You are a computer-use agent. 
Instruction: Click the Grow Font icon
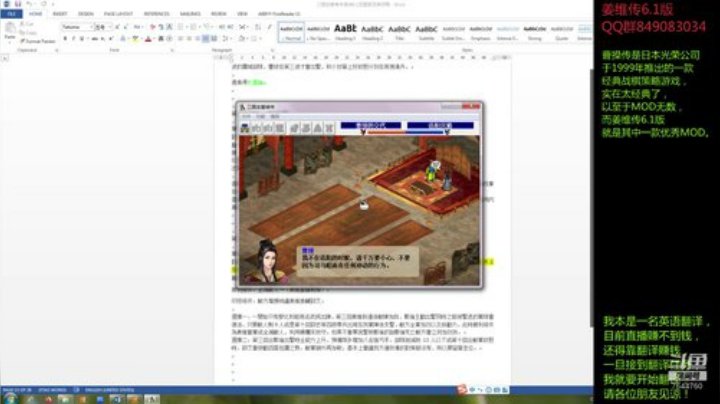tap(118, 27)
